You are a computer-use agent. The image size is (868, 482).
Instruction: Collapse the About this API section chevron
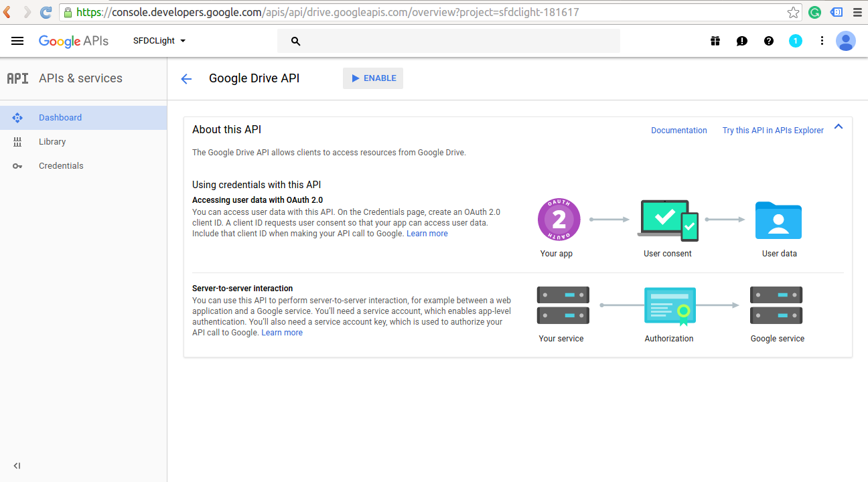coord(838,126)
